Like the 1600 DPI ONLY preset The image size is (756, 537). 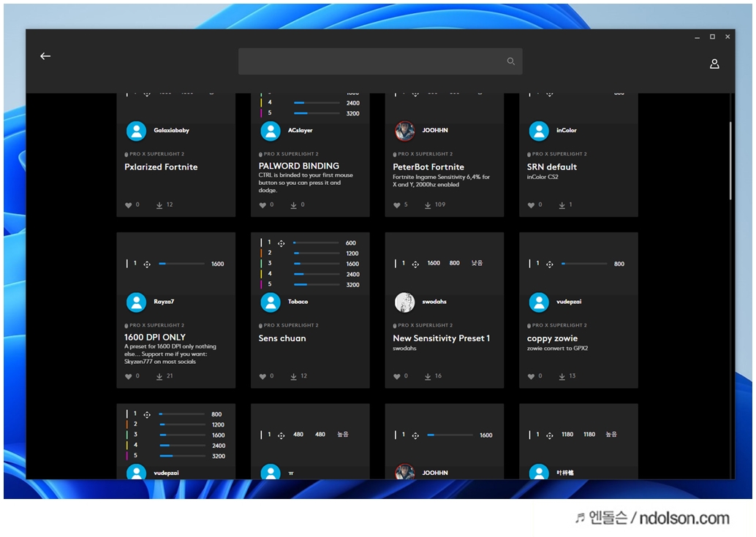128,376
